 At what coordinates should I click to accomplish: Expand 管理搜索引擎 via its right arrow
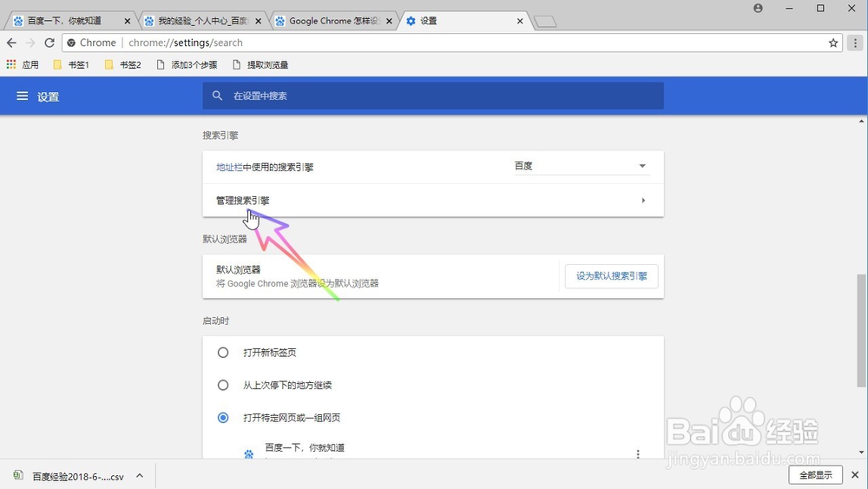(x=643, y=201)
